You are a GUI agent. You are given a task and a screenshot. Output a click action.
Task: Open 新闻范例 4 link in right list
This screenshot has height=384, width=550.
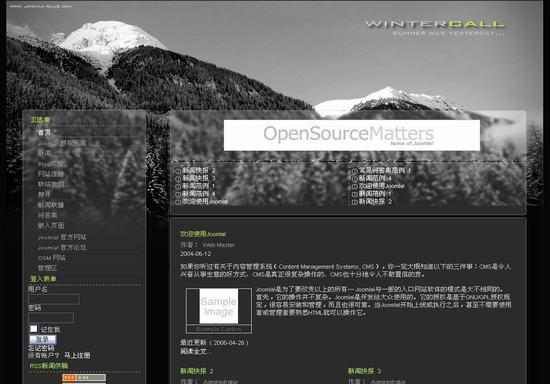click(375, 178)
